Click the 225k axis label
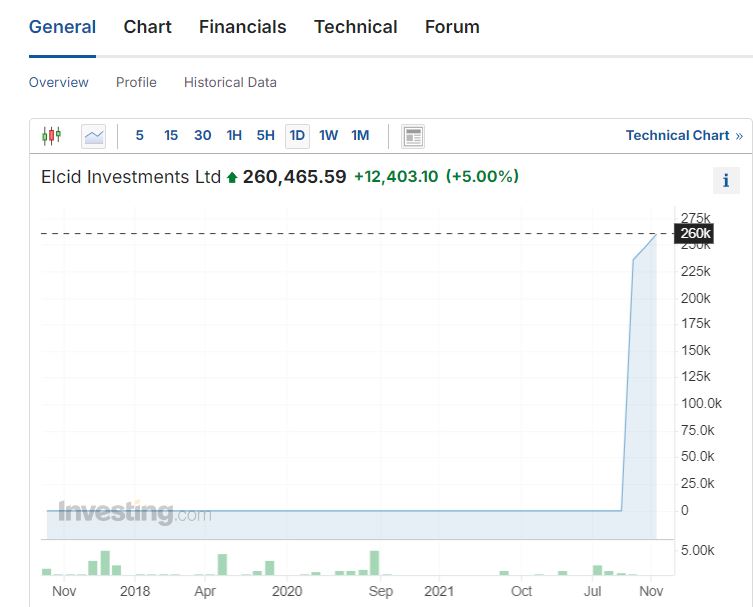753x607 pixels. [695, 272]
